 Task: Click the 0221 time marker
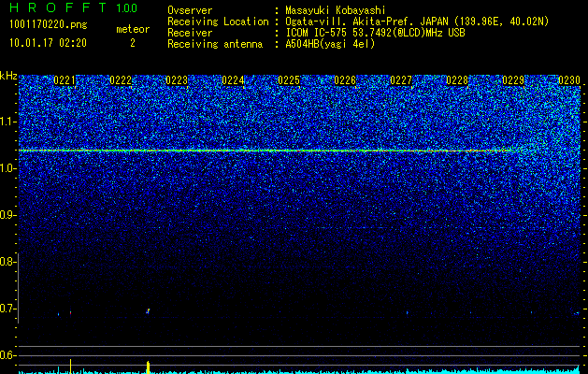pyautogui.click(x=65, y=80)
